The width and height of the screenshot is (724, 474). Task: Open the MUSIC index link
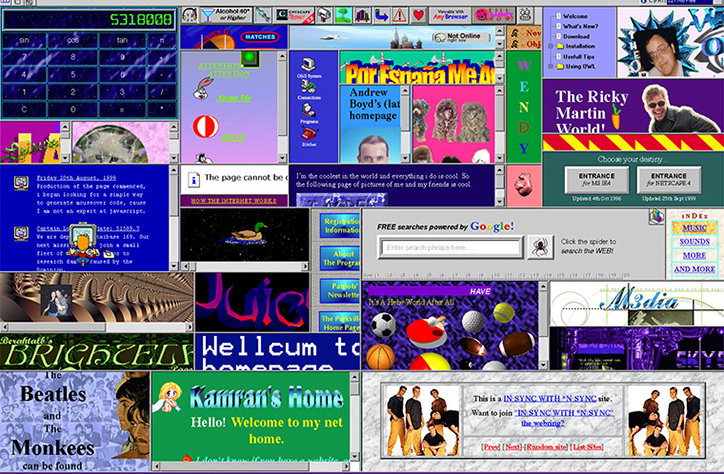[694, 228]
